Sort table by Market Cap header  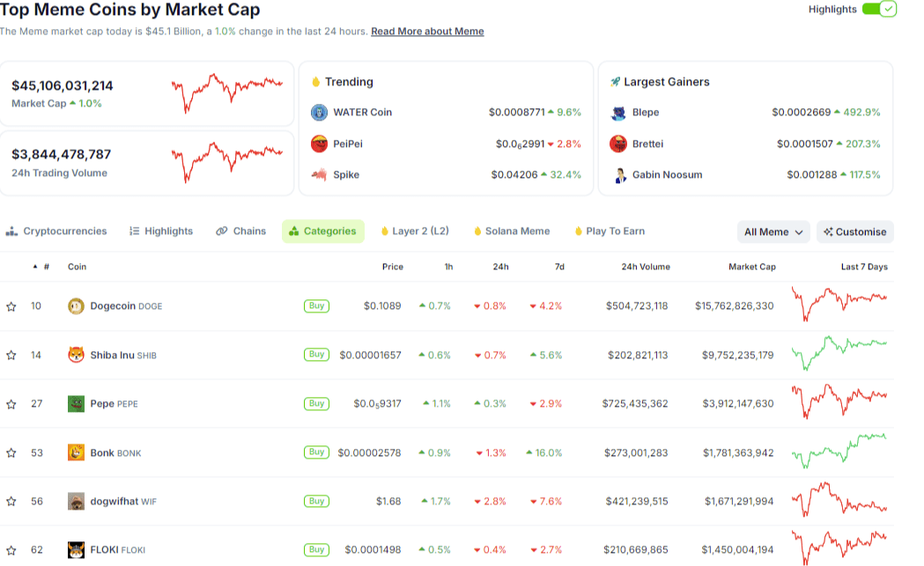(752, 267)
